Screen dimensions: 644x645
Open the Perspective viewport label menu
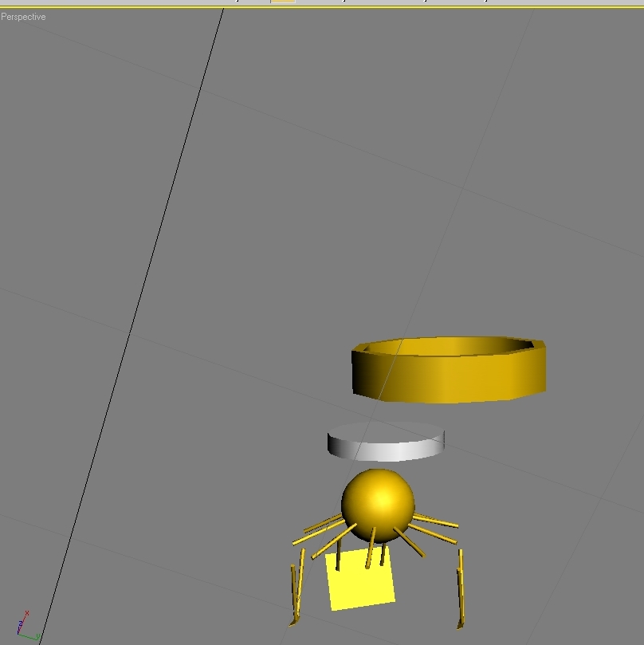[x=23, y=17]
